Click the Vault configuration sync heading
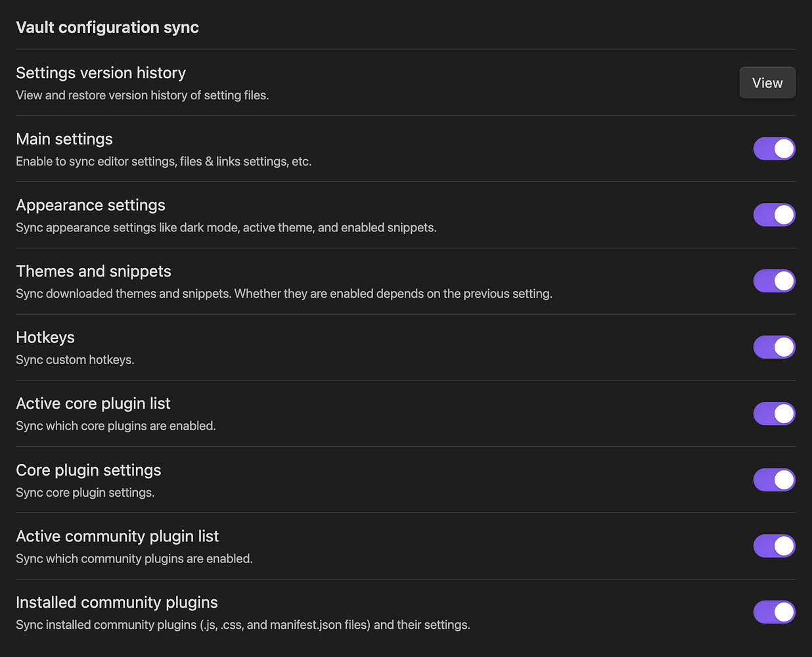Screen dimensions: 812x657 (x=107, y=28)
